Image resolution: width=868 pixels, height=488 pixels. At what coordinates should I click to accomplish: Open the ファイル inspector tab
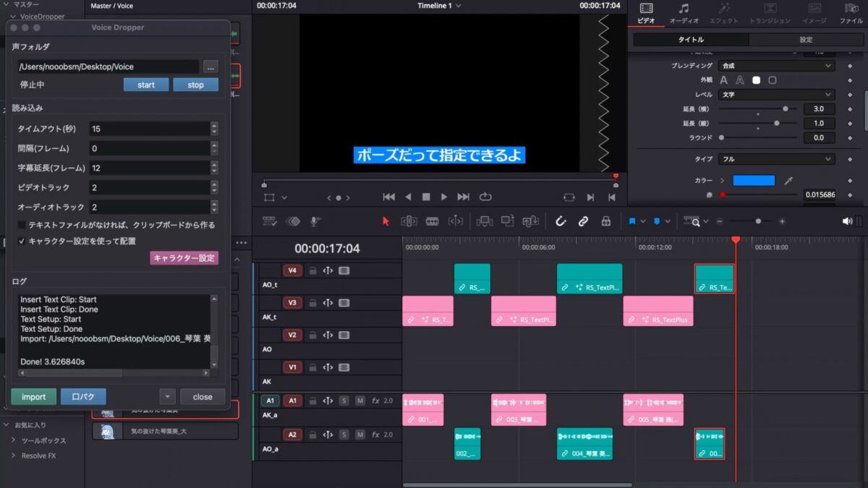(x=851, y=14)
